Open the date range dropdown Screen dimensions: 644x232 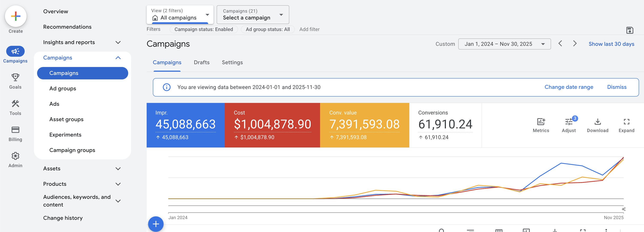coord(504,44)
